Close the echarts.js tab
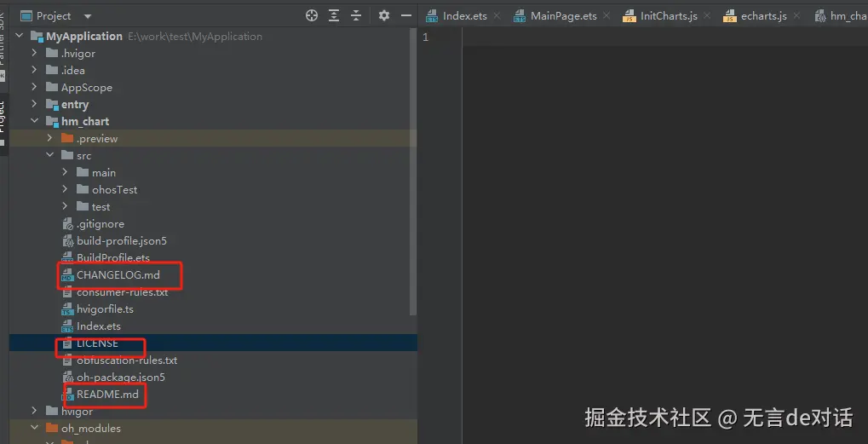 797,16
